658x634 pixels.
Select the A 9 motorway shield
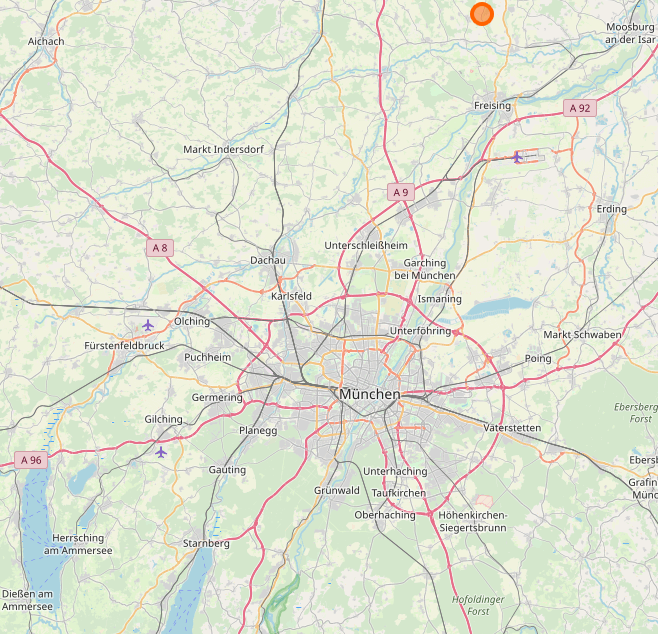[401, 192]
